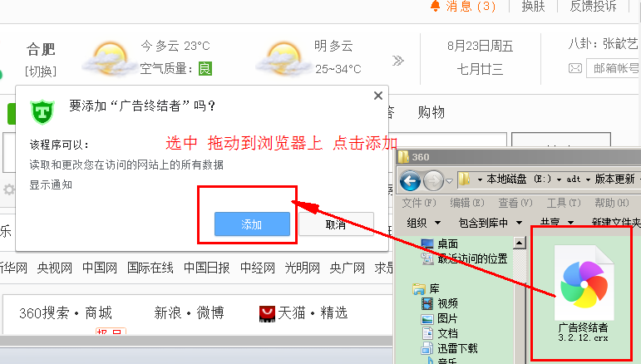This screenshot has width=641, height=364.
Task: Focus the 邮箱帐号 input field
Action: coord(614,68)
